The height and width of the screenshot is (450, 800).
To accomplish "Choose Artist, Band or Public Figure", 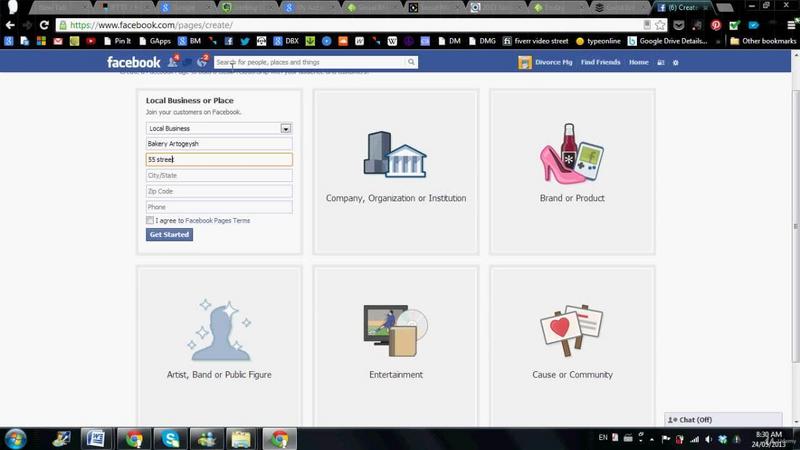I will coord(219,345).
